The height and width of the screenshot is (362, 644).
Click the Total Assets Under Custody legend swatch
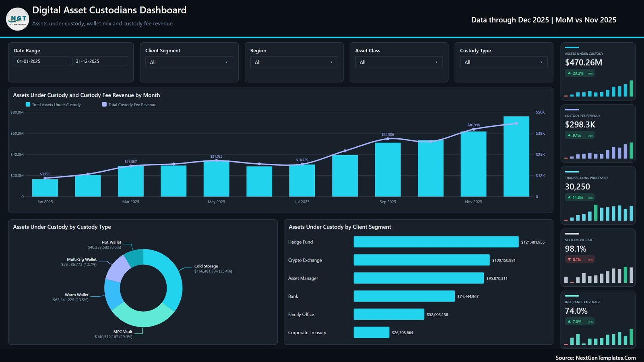tap(28, 104)
